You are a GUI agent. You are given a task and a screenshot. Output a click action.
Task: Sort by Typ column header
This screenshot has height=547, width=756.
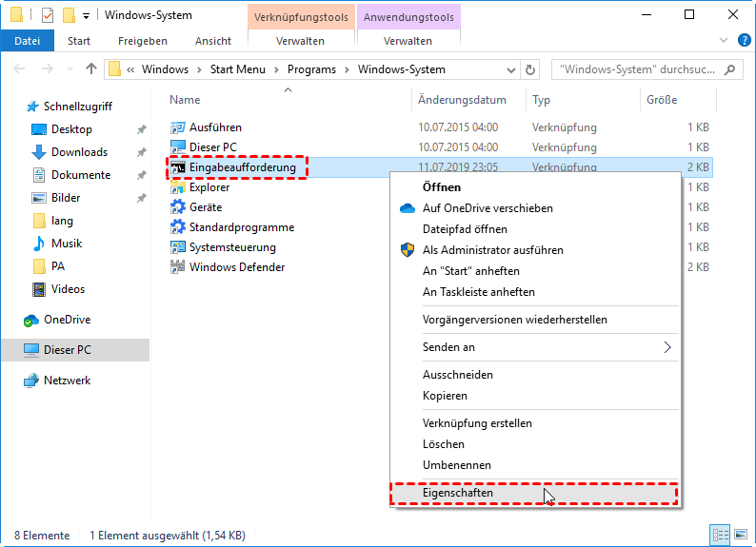583,100
